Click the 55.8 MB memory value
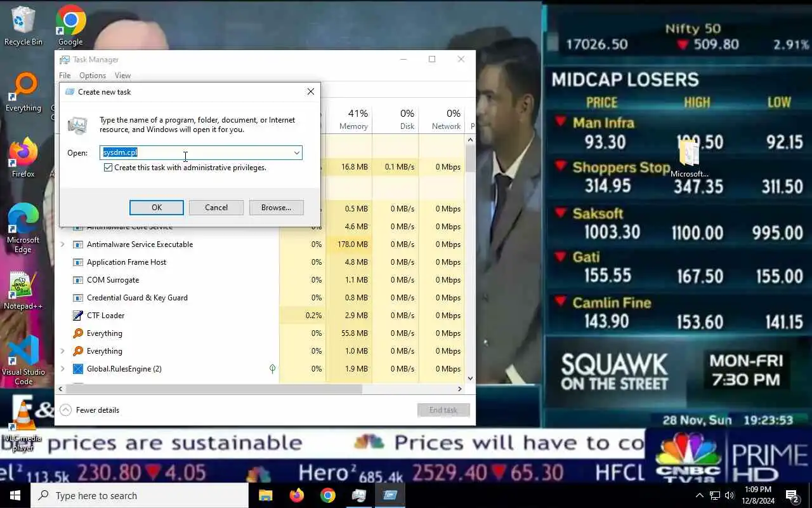812x508 pixels. tap(355, 333)
